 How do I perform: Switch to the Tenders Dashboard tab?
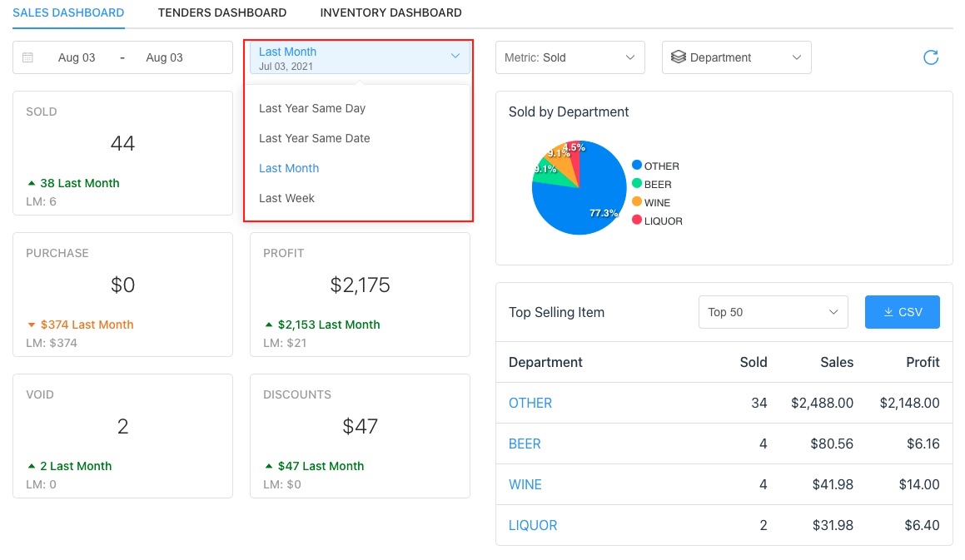(222, 12)
